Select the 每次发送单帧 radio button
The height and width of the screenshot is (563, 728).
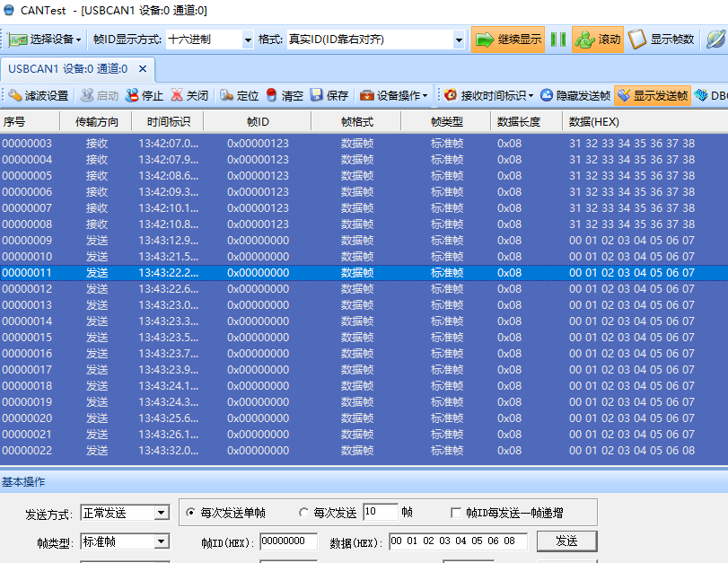pos(190,513)
